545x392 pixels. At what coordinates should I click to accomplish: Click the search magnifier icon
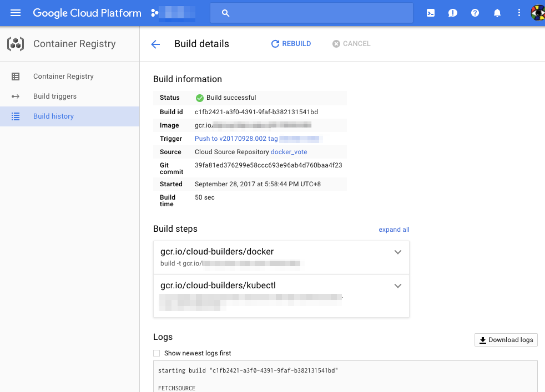(x=225, y=13)
